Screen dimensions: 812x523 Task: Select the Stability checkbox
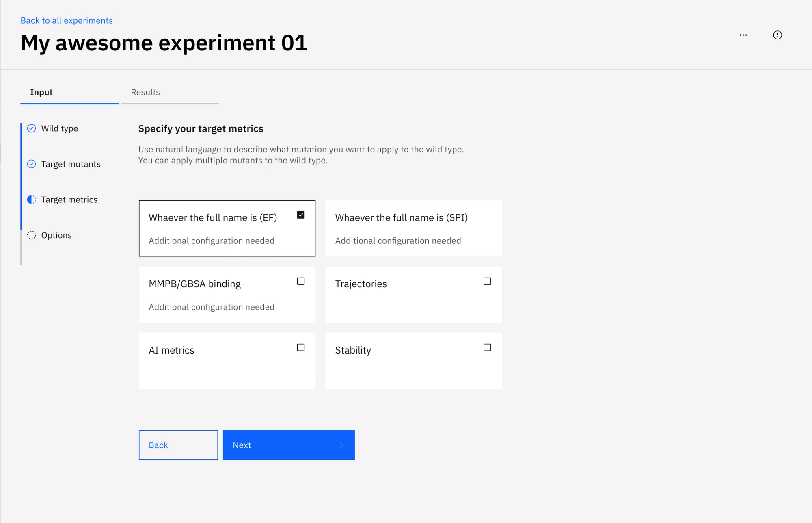tap(487, 347)
